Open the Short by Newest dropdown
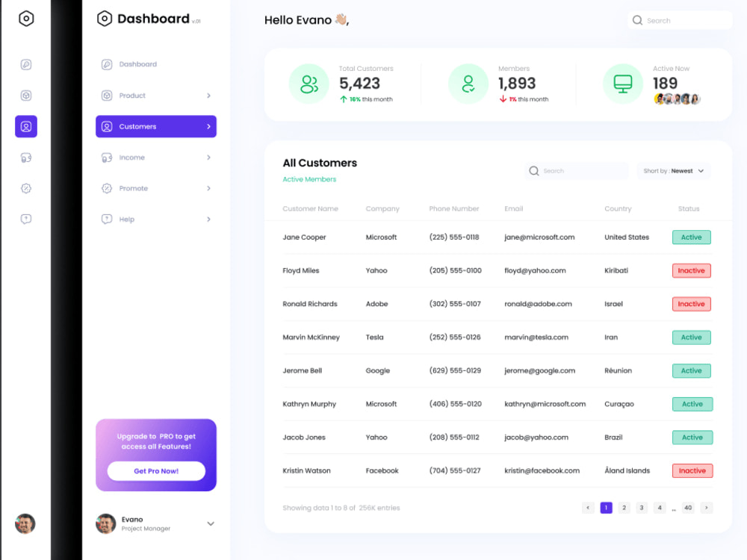 [x=674, y=171]
